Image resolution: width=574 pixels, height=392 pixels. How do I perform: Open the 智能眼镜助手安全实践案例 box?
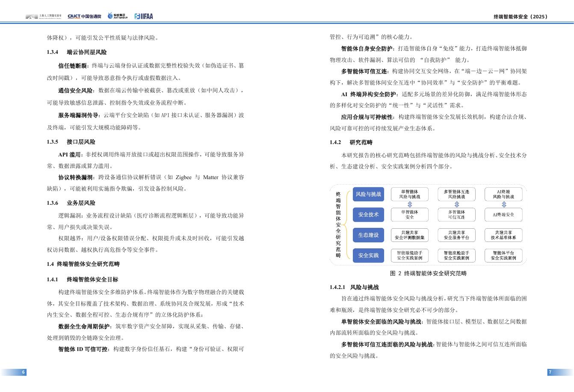coord(409,255)
